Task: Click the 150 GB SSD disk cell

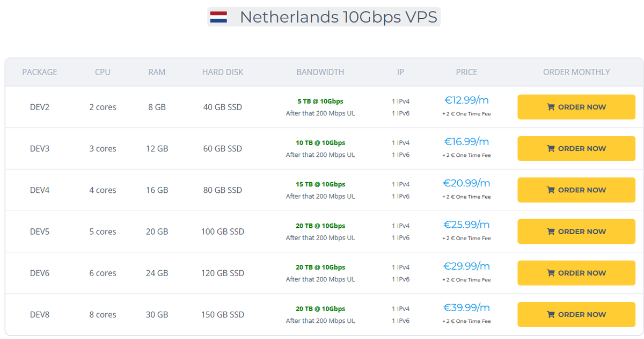Action: [x=223, y=315]
